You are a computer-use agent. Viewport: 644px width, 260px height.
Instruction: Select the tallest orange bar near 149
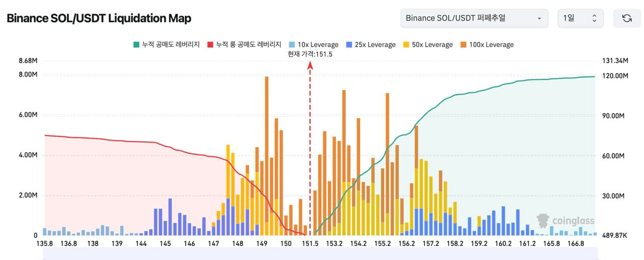(x=267, y=151)
